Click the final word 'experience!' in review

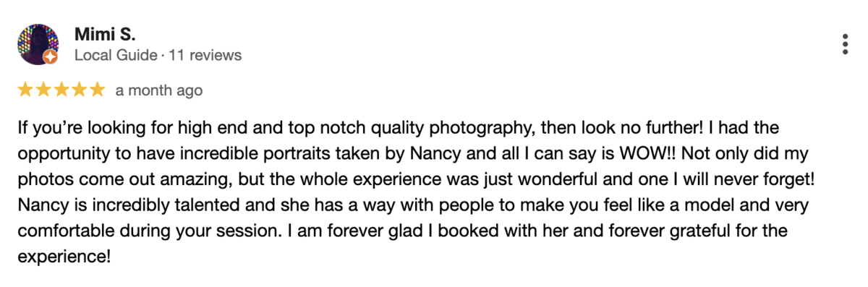pyautogui.click(x=64, y=257)
